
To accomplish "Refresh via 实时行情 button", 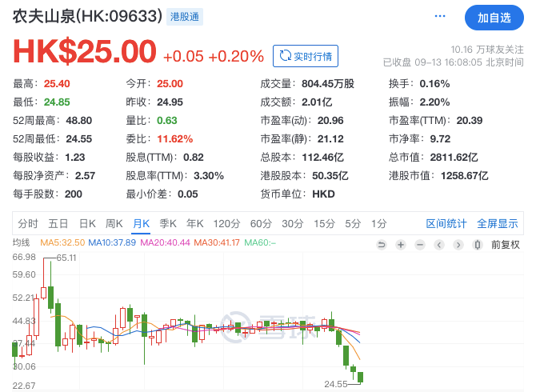I will point(306,56).
